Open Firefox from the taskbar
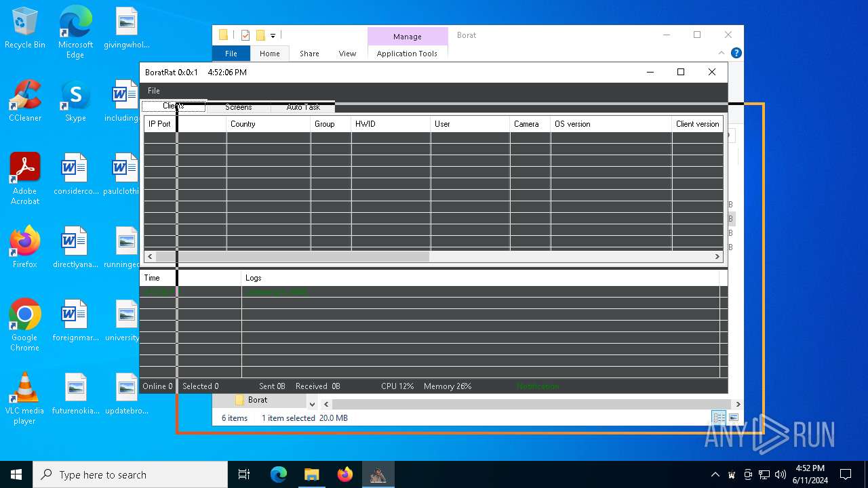The width and height of the screenshot is (868, 488). 345,474
